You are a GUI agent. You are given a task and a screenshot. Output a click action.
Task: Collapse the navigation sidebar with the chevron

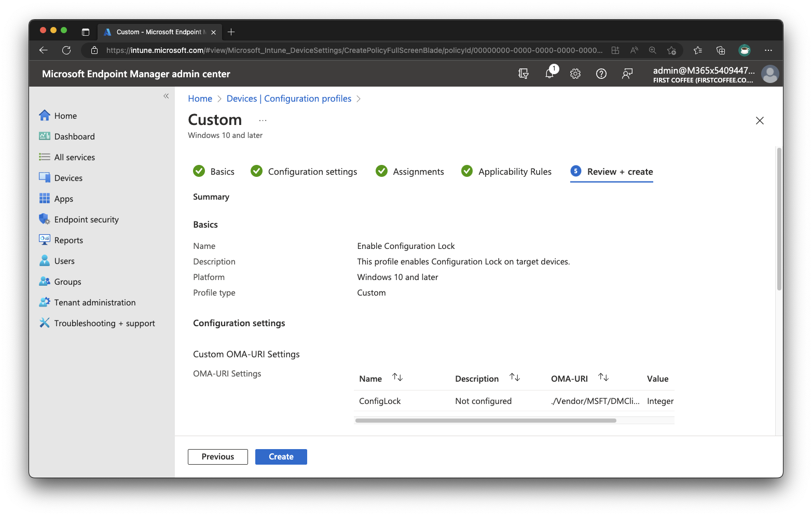coord(166,96)
